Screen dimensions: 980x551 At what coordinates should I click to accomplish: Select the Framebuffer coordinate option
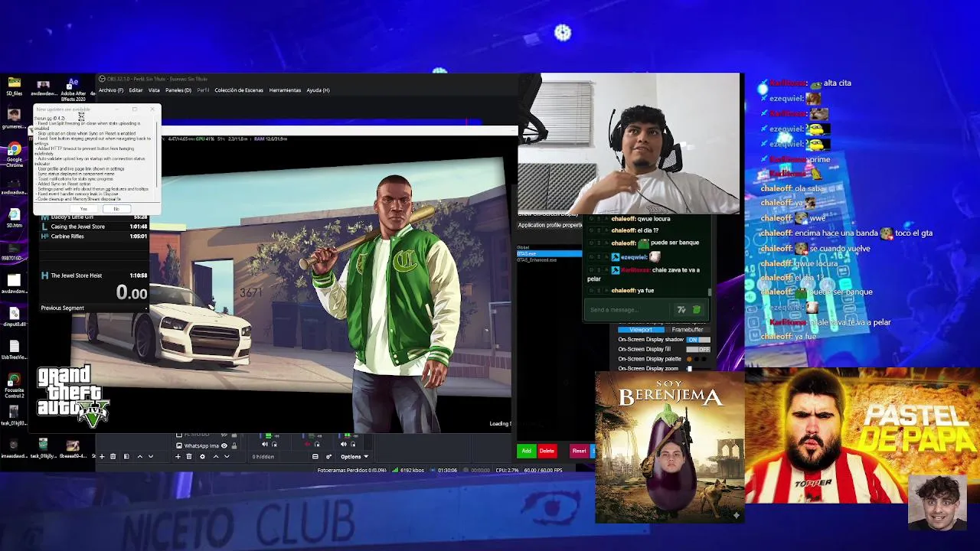tap(687, 330)
